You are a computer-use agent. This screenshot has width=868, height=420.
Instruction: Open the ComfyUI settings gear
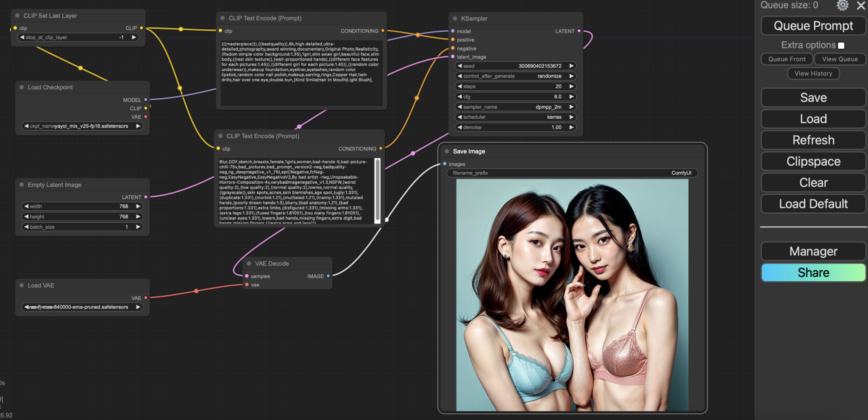click(843, 6)
